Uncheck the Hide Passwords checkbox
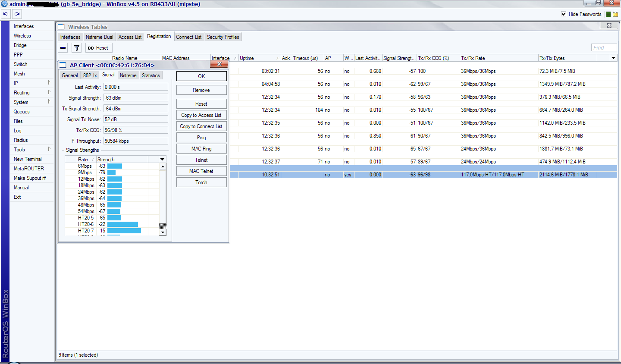Screen dimensions: 621x364 [564, 14]
